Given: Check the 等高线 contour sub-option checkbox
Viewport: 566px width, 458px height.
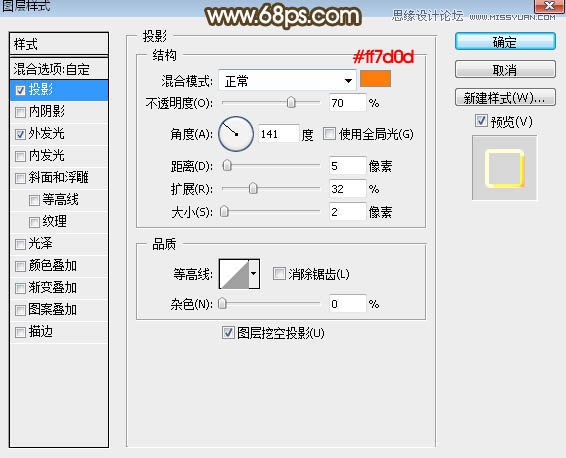Looking at the screenshot, I should point(34,200).
